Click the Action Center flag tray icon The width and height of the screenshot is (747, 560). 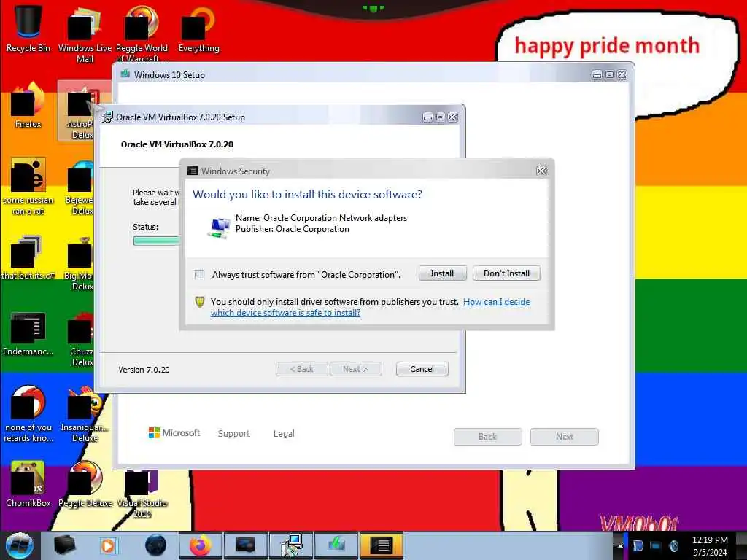[638, 545]
